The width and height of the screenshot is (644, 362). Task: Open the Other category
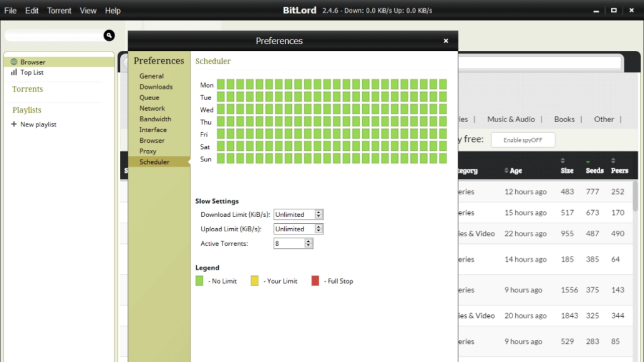[604, 119]
